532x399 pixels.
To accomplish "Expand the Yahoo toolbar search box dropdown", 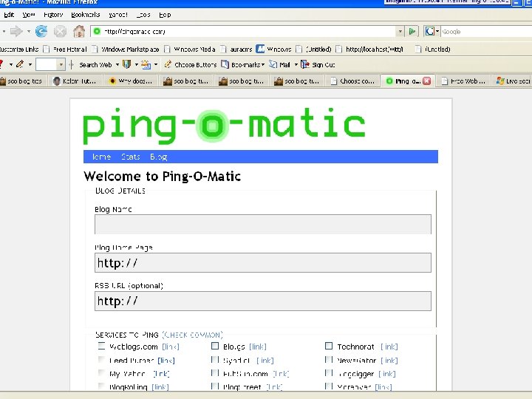I will (x=61, y=64).
